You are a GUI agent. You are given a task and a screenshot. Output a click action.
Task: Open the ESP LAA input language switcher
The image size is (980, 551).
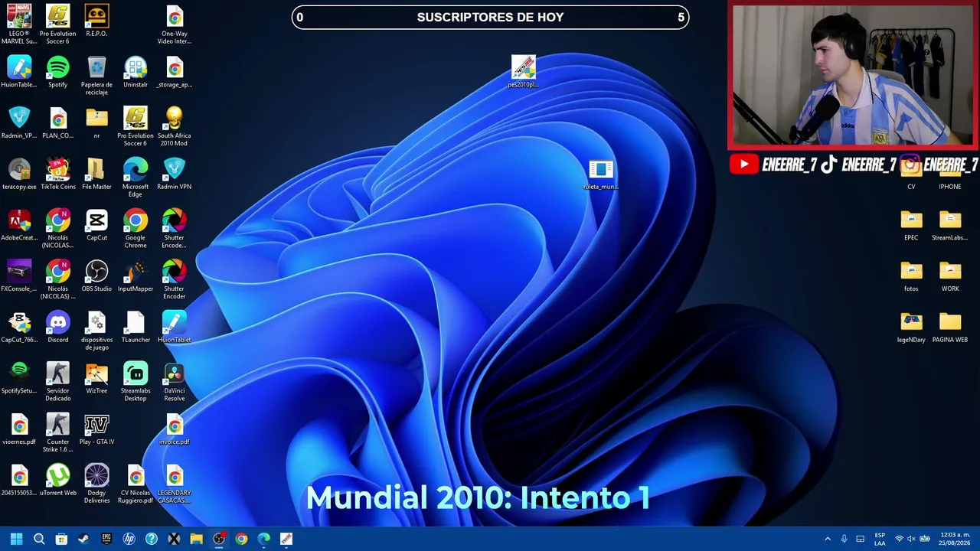pyautogui.click(x=880, y=539)
